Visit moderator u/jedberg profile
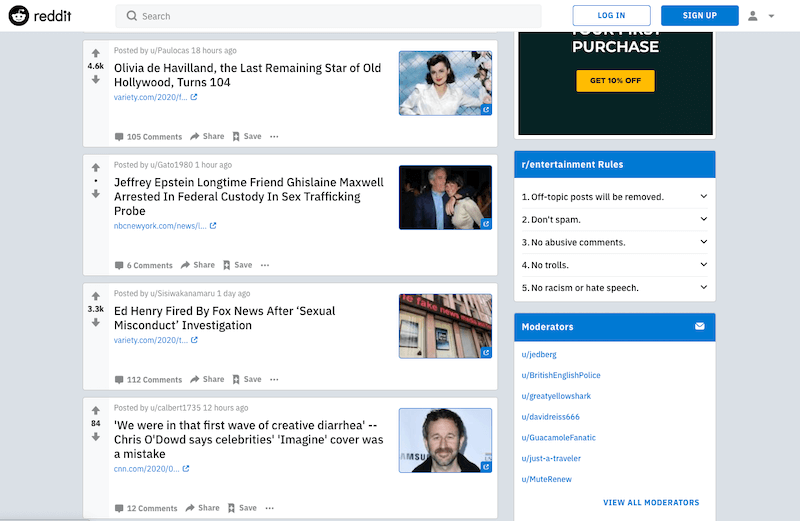The width and height of the screenshot is (800, 521). pyautogui.click(x=539, y=354)
